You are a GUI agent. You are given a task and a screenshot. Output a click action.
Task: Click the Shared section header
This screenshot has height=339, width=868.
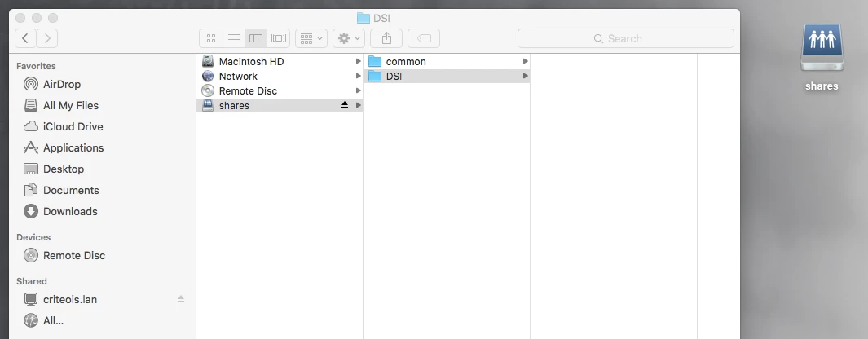32,281
